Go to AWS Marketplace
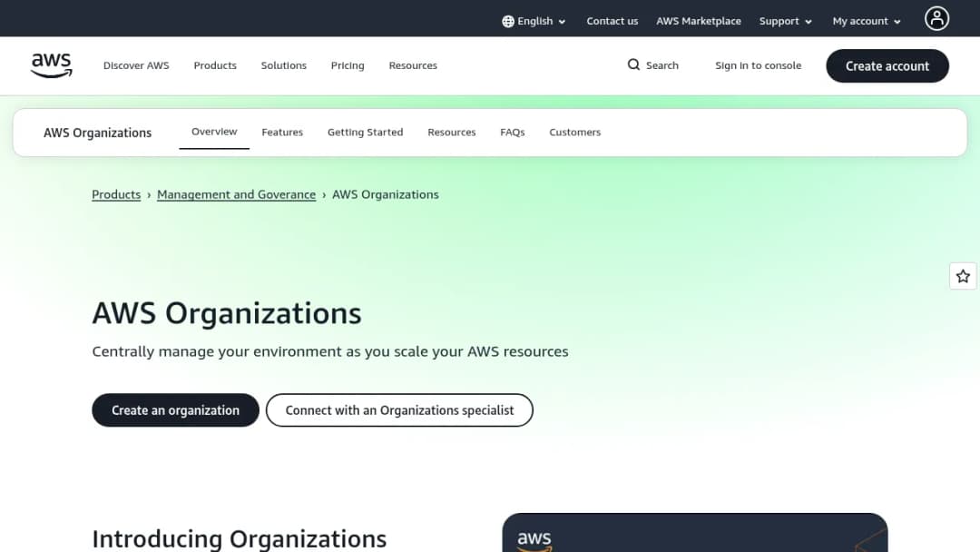The width and height of the screenshot is (980, 552). click(698, 21)
